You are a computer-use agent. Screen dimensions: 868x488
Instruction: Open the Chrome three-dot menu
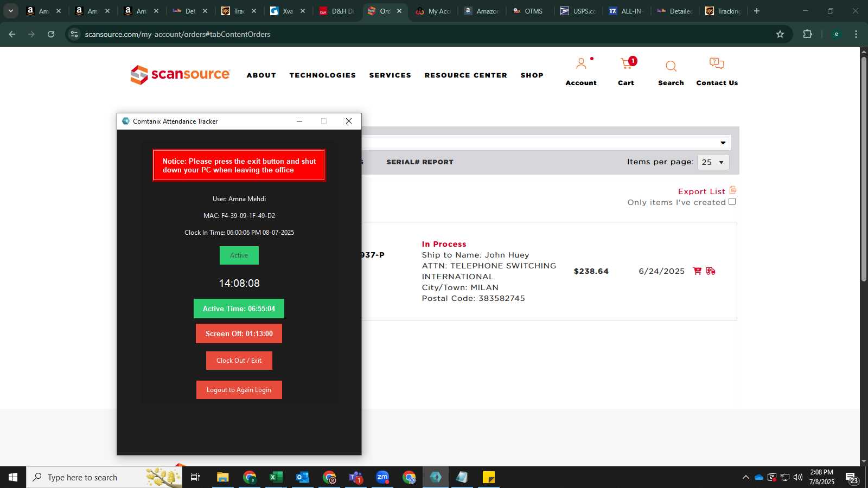click(x=856, y=34)
